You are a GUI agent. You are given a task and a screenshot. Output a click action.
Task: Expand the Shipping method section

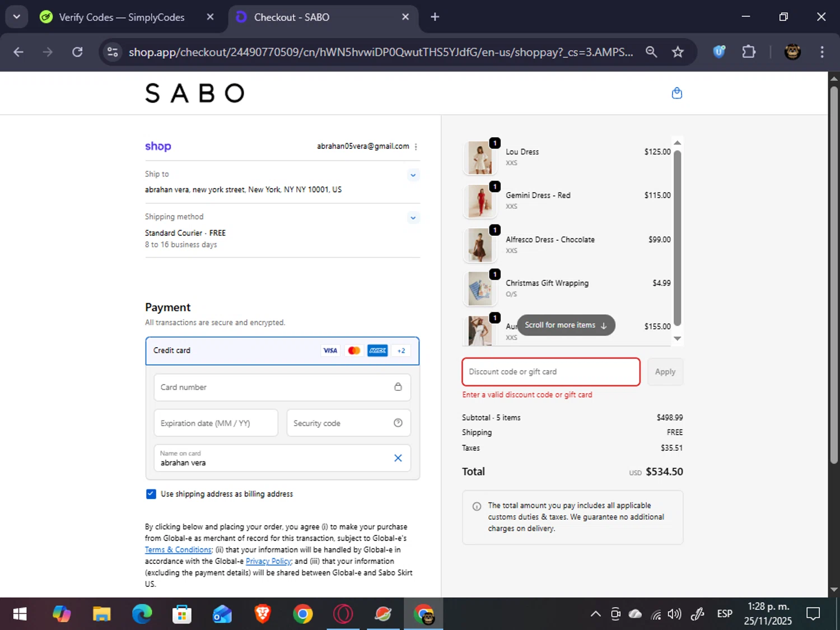pyautogui.click(x=413, y=218)
